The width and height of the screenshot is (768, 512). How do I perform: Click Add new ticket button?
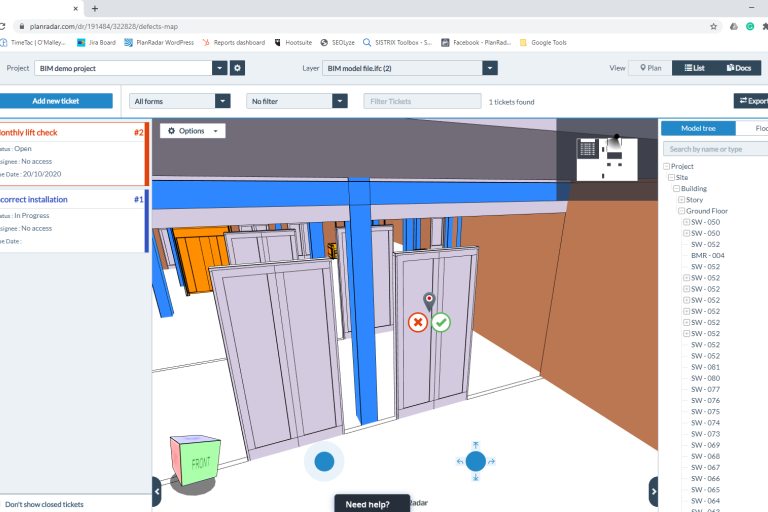(x=56, y=101)
